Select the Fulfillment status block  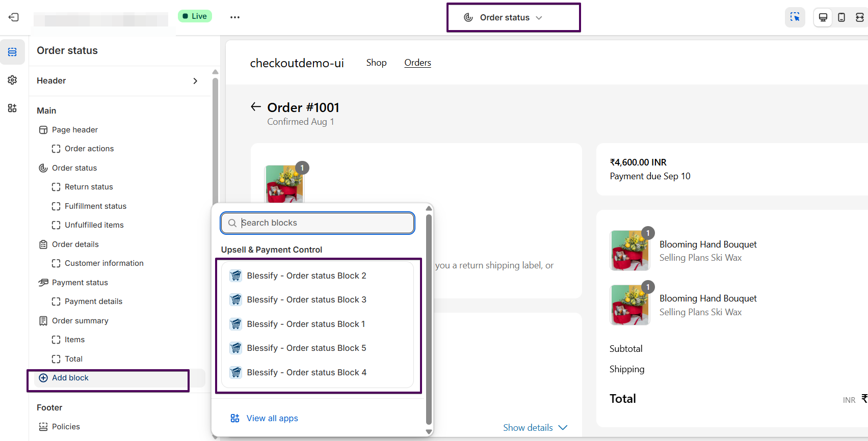tap(95, 206)
